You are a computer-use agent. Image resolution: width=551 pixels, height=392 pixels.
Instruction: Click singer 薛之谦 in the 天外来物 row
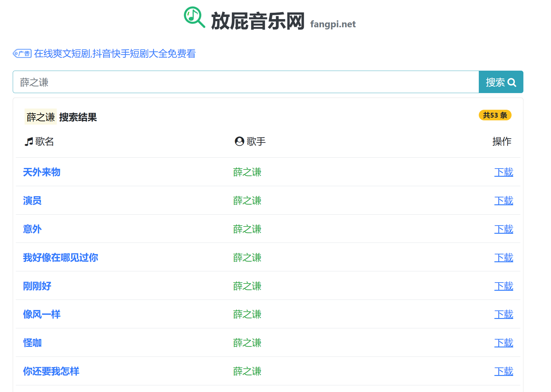(x=247, y=172)
